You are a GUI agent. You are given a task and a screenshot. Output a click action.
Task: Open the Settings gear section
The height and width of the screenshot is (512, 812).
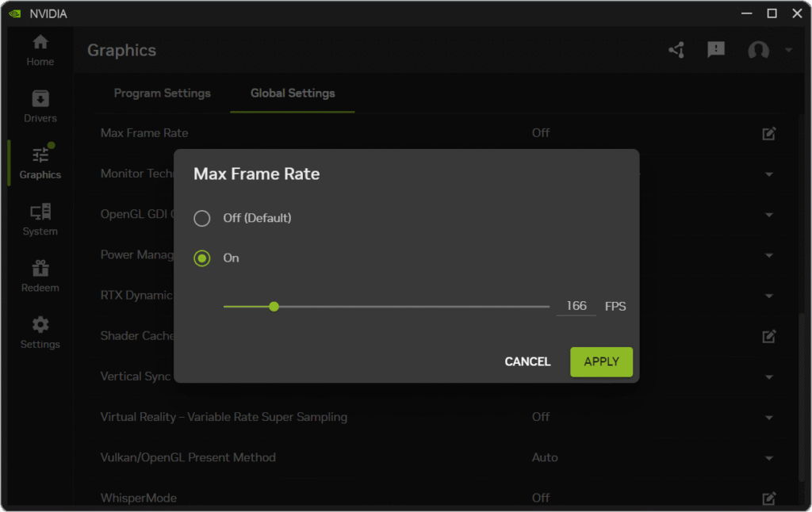click(40, 332)
